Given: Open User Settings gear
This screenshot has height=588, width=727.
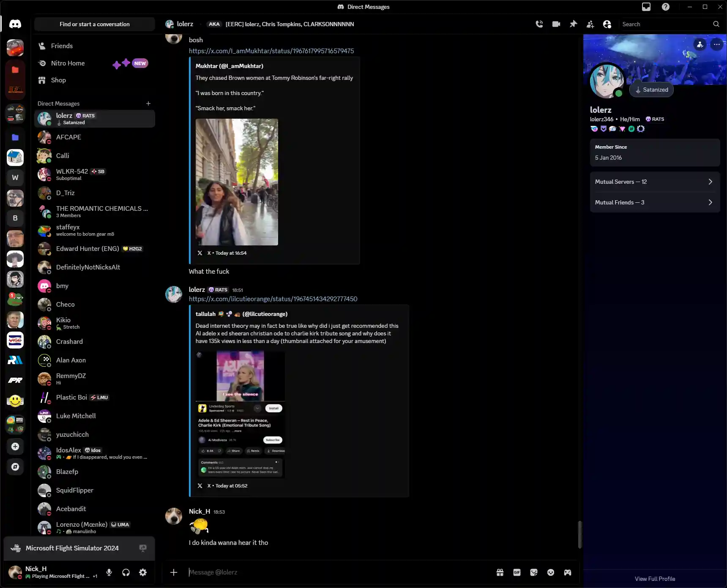Looking at the screenshot, I should pyautogui.click(x=143, y=572).
